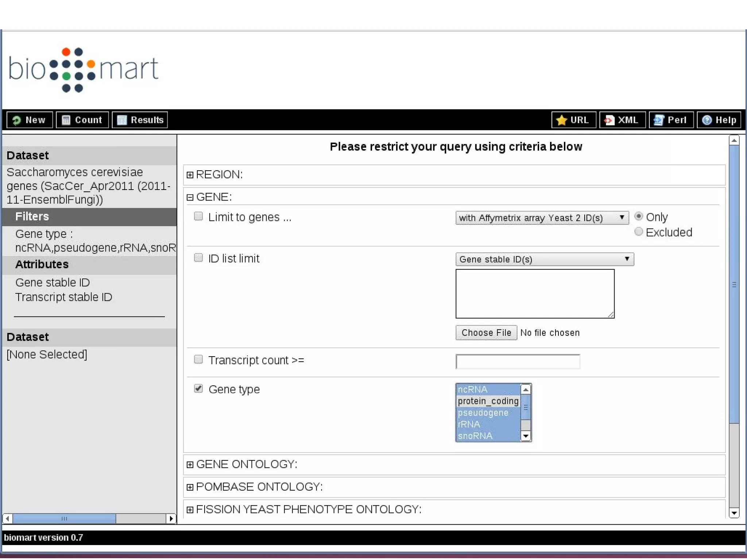Image resolution: width=747 pixels, height=560 pixels.
Task: Click the Transcript count input field
Action: point(518,361)
